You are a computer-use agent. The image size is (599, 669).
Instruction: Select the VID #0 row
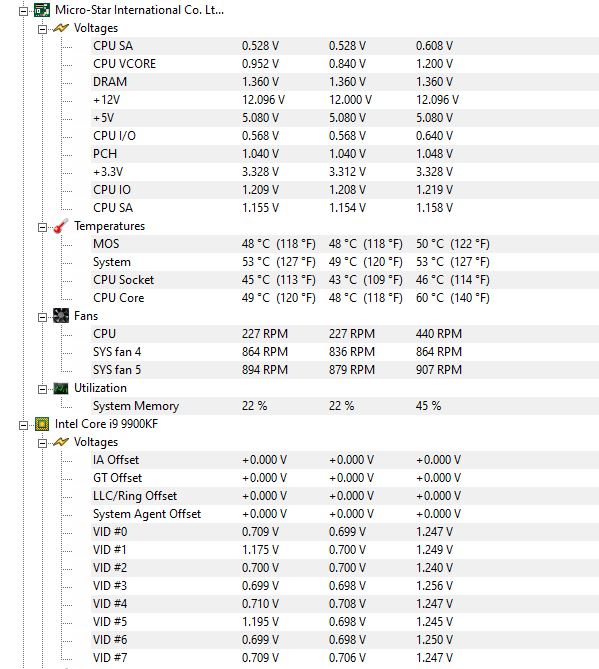pyautogui.click(x=345, y=532)
